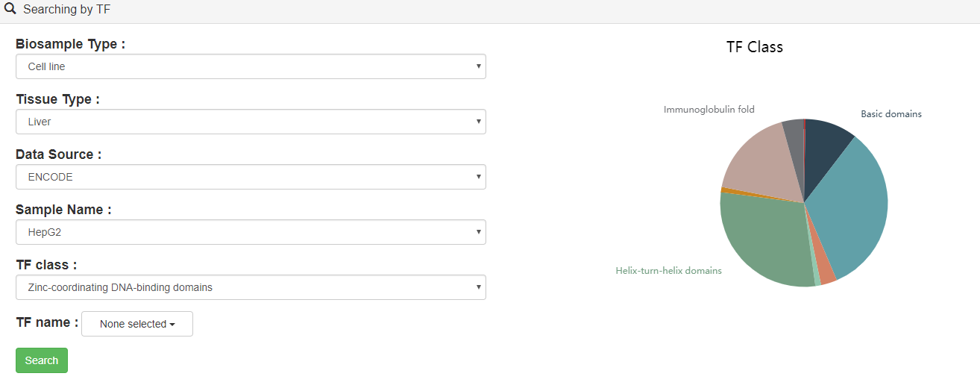Open the TF name None selected selector
Viewport: 980px width, 388px height.
click(x=137, y=324)
